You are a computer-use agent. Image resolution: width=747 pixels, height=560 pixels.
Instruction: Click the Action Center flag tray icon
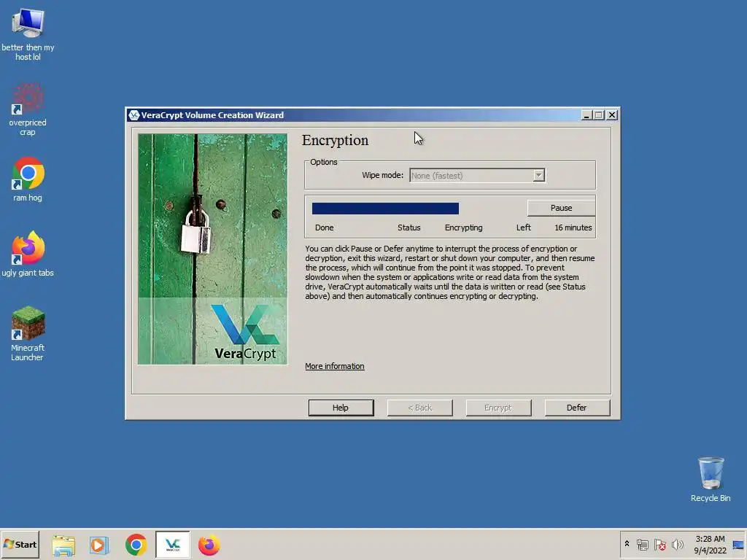(659, 544)
